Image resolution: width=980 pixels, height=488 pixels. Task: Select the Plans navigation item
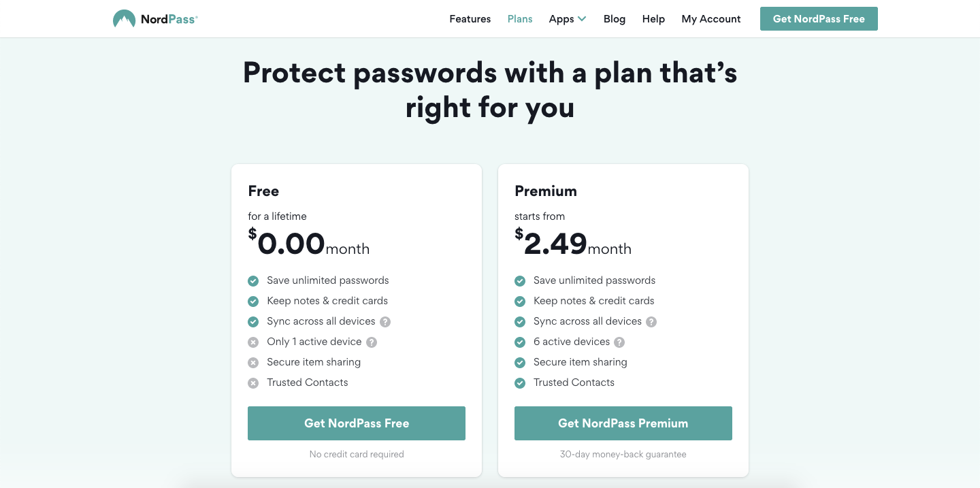coord(520,19)
